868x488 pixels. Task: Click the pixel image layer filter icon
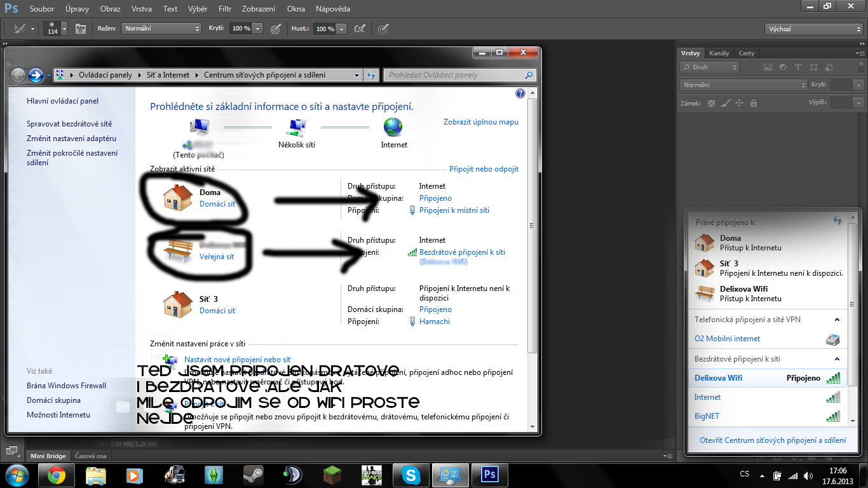pos(768,67)
